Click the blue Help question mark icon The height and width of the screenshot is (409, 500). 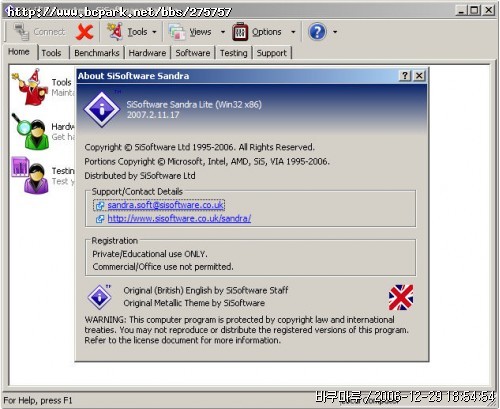[x=317, y=32]
